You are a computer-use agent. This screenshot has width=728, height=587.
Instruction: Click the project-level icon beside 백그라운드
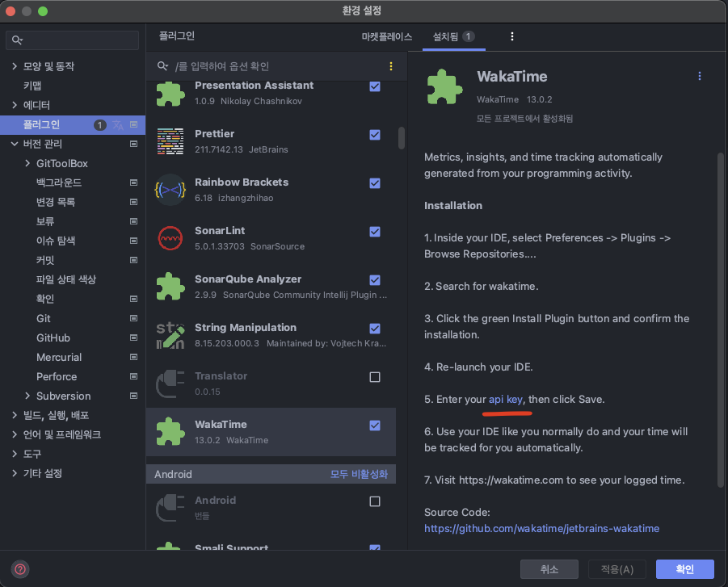point(133,182)
